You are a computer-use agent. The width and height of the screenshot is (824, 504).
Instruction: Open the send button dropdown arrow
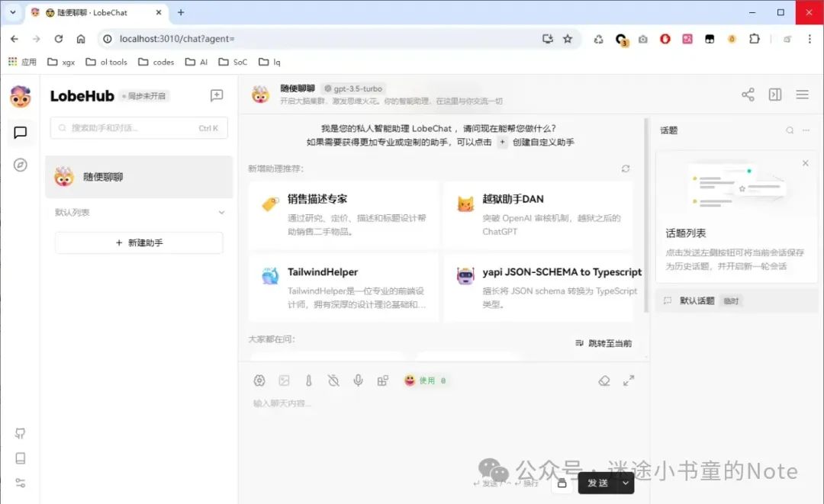[x=626, y=483]
